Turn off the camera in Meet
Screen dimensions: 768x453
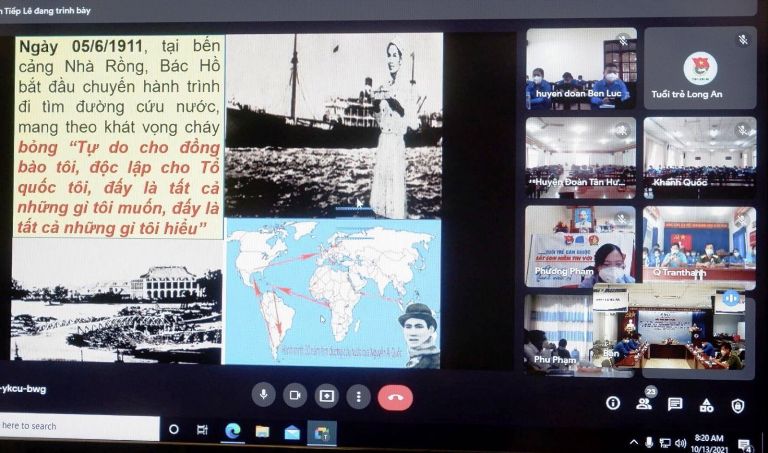pos(295,395)
